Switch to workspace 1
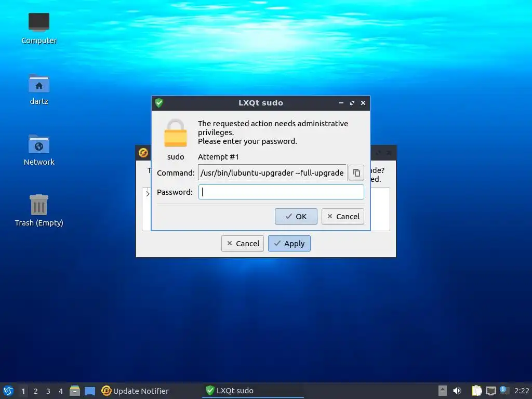The width and height of the screenshot is (532, 399). point(23,391)
